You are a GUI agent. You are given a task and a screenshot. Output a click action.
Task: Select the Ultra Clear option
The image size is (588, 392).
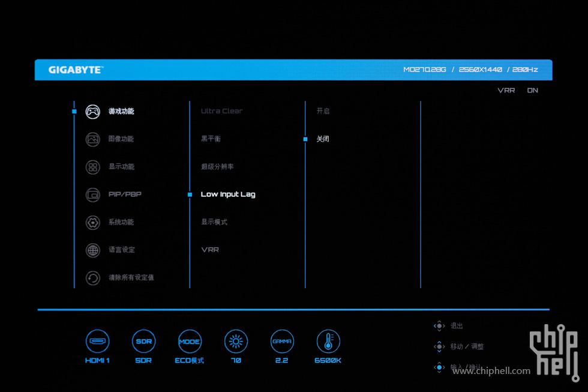coord(221,111)
